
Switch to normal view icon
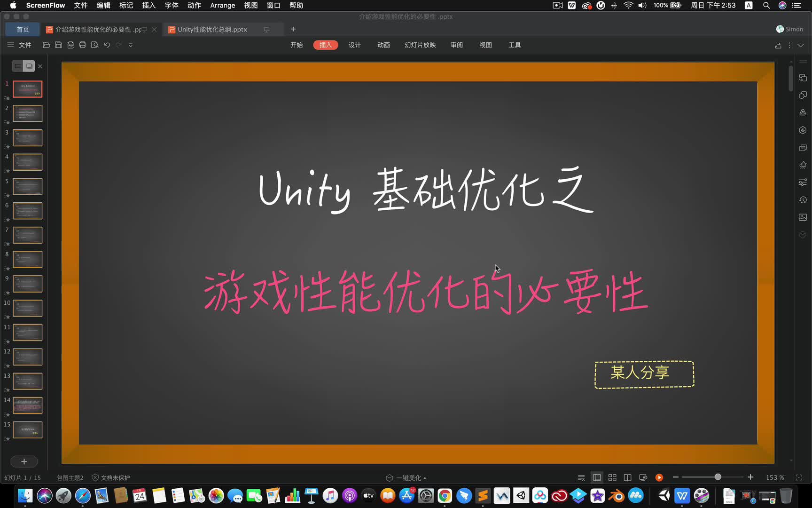597,477
